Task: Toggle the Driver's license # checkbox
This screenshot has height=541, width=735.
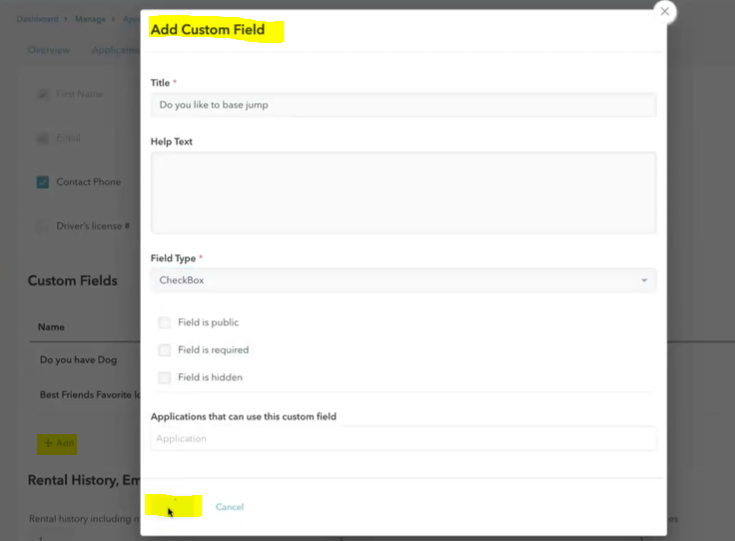Action: 43,226
